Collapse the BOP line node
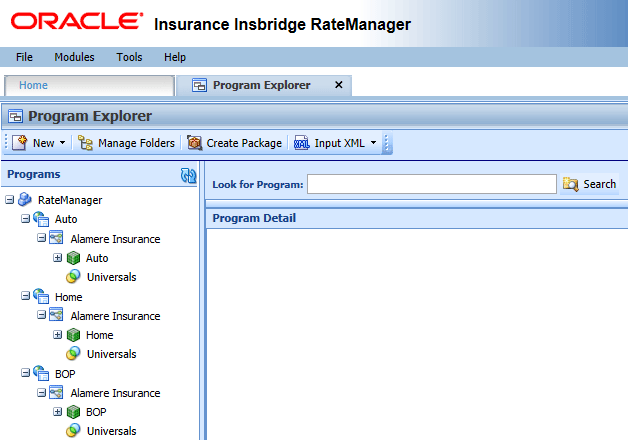 tap(26, 373)
